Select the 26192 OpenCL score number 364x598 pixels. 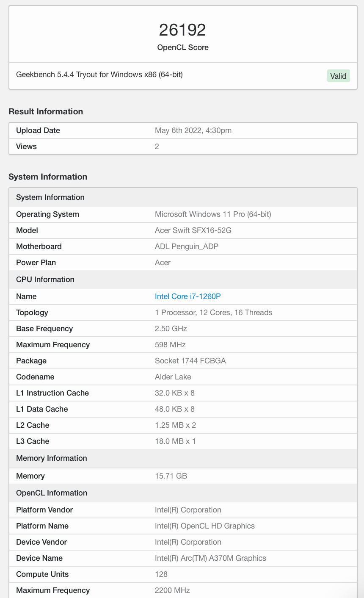(183, 30)
